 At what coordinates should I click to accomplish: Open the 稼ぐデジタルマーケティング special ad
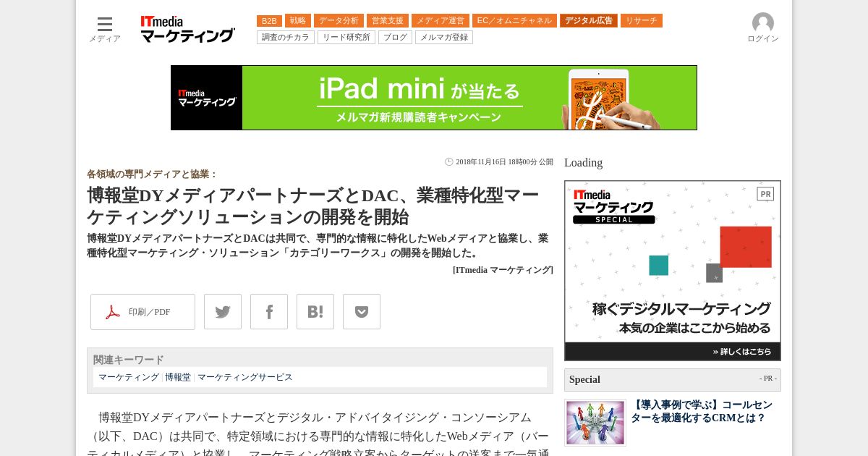673,271
